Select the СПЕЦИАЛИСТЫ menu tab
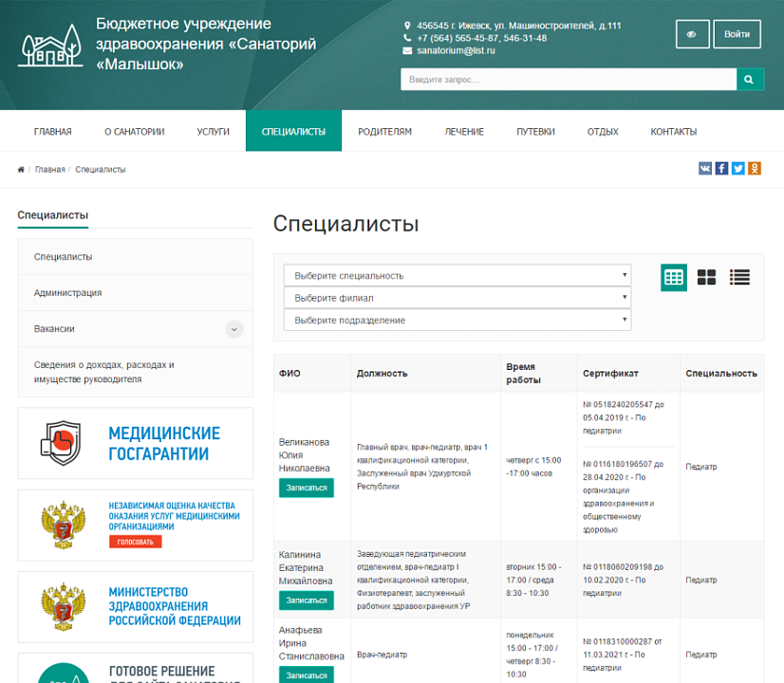The height and width of the screenshot is (683, 784). pos(293,131)
